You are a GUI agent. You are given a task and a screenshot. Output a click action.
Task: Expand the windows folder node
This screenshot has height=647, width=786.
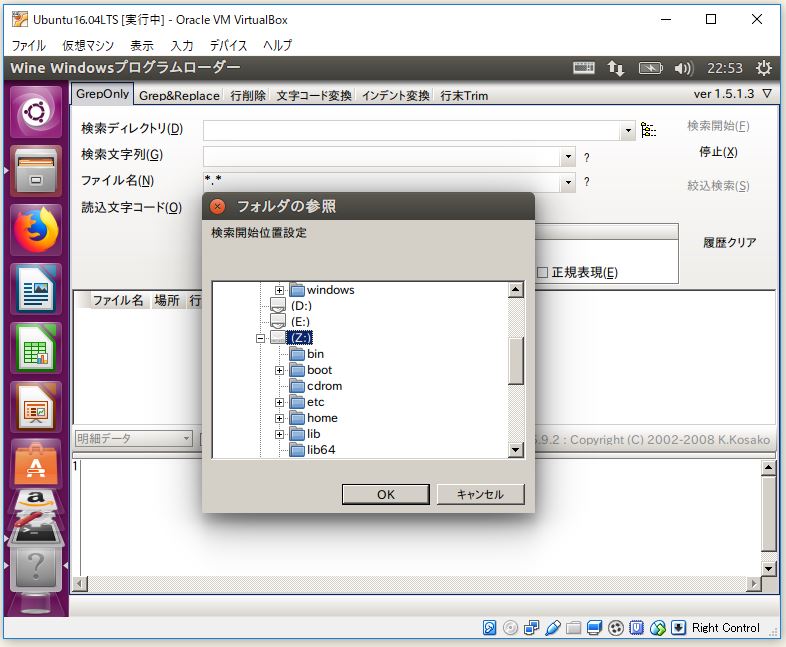coord(280,290)
